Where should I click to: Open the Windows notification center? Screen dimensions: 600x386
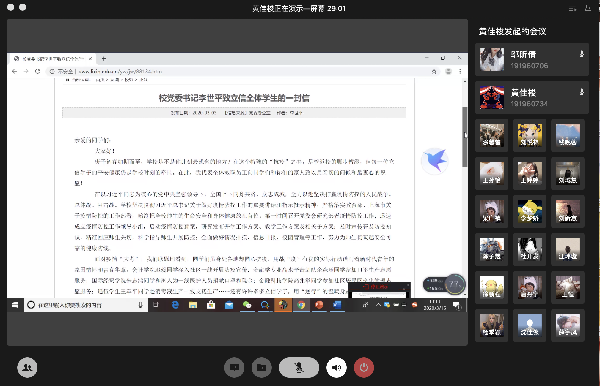point(457,305)
